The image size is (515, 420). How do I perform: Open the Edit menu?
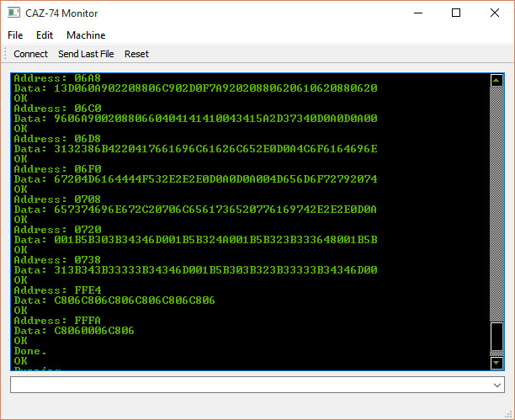tap(45, 35)
